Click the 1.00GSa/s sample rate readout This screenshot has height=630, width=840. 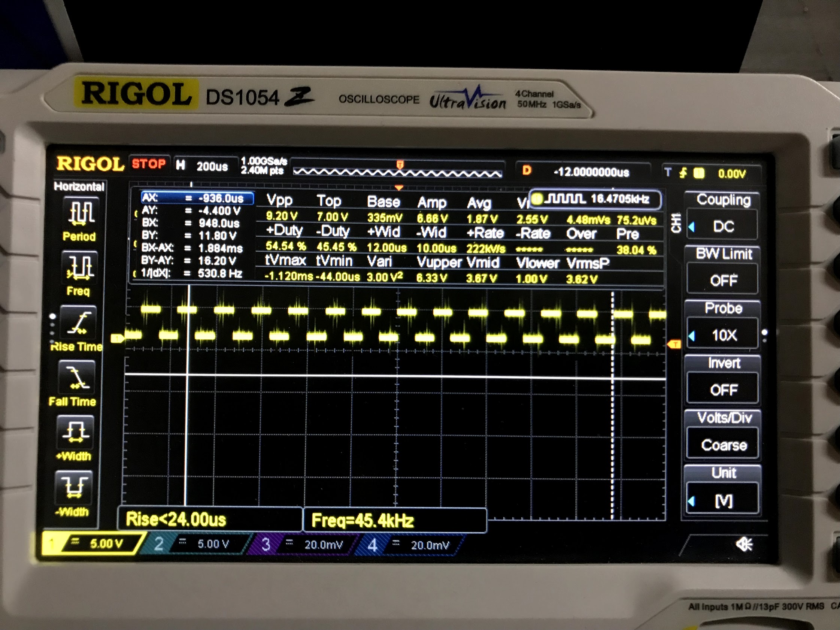(264, 161)
